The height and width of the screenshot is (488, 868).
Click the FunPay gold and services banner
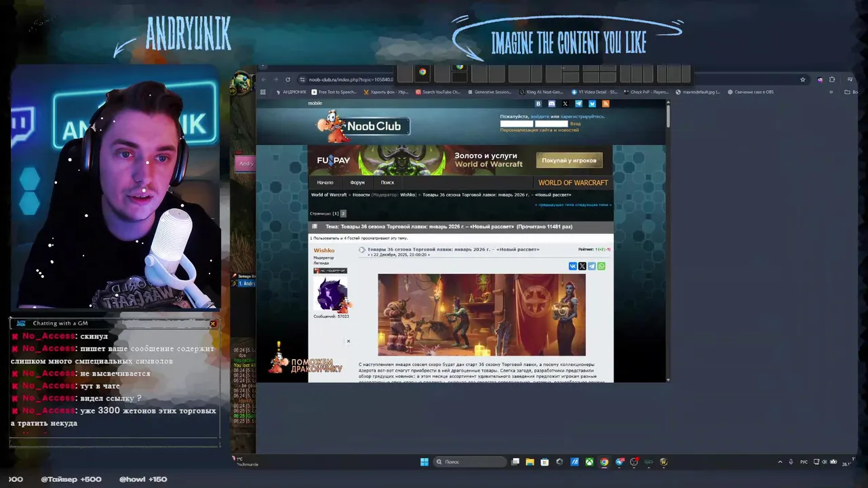pos(461,161)
